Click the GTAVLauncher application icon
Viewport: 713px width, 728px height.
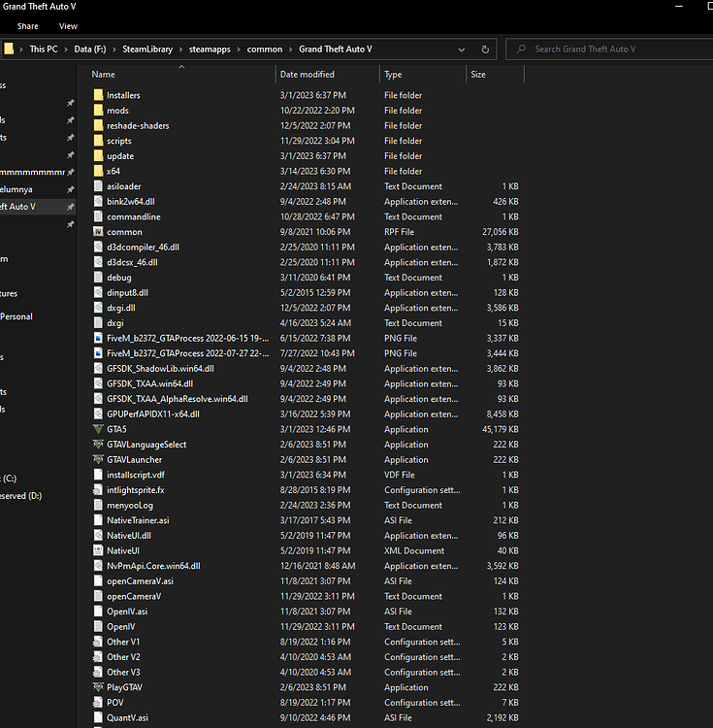[x=98, y=459]
